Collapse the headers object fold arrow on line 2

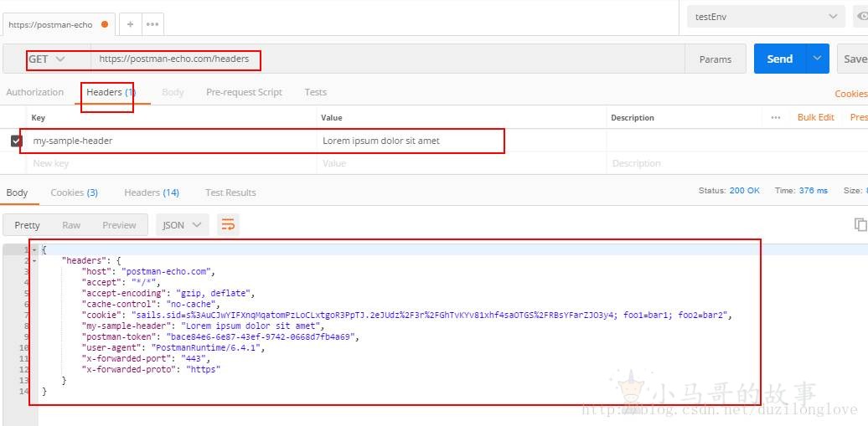34,260
